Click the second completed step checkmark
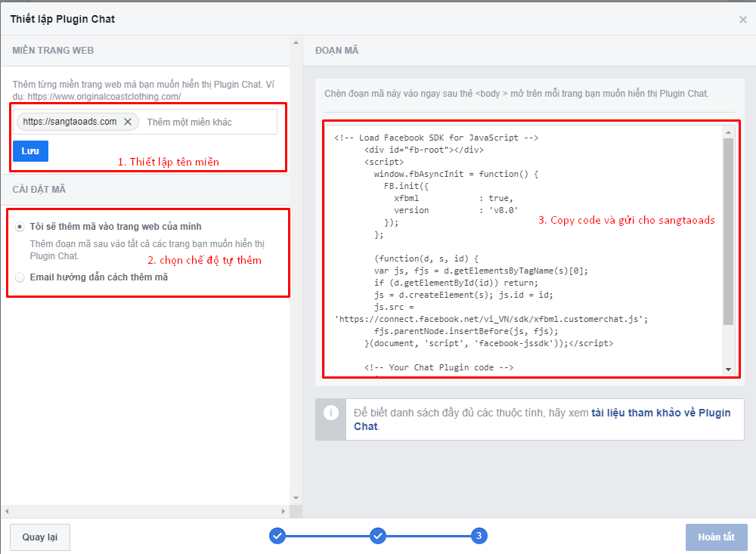The width and height of the screenshot is (756, 554). [378, 536]
